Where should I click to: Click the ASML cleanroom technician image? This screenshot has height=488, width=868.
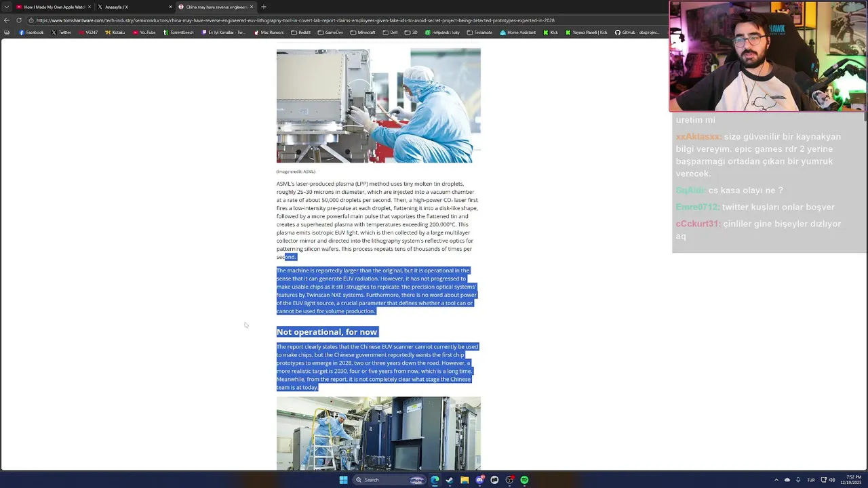(378, 106)
